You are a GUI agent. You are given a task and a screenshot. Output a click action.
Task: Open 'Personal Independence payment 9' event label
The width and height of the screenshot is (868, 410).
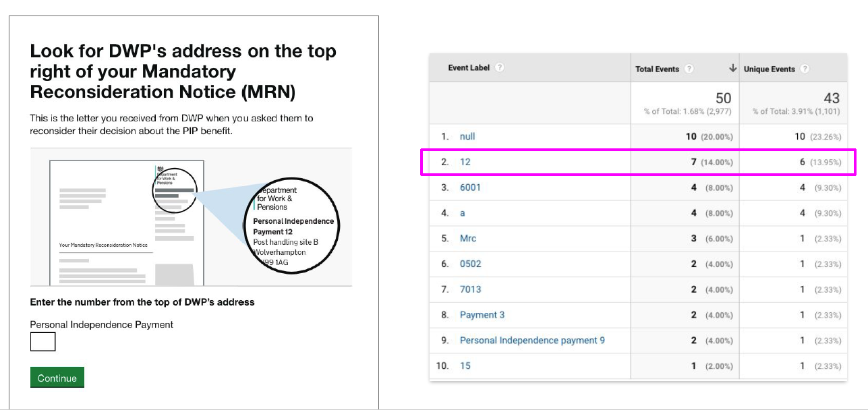coord(532,340)
